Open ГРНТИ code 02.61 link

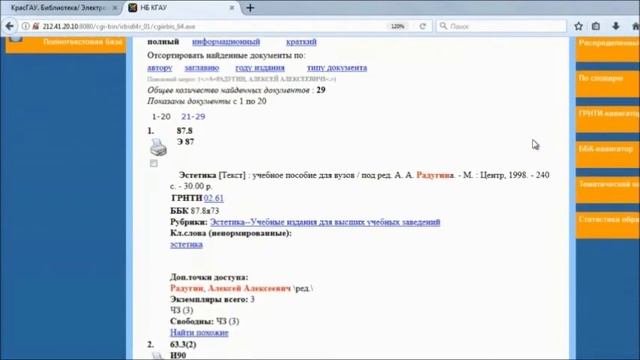[214, 198]
